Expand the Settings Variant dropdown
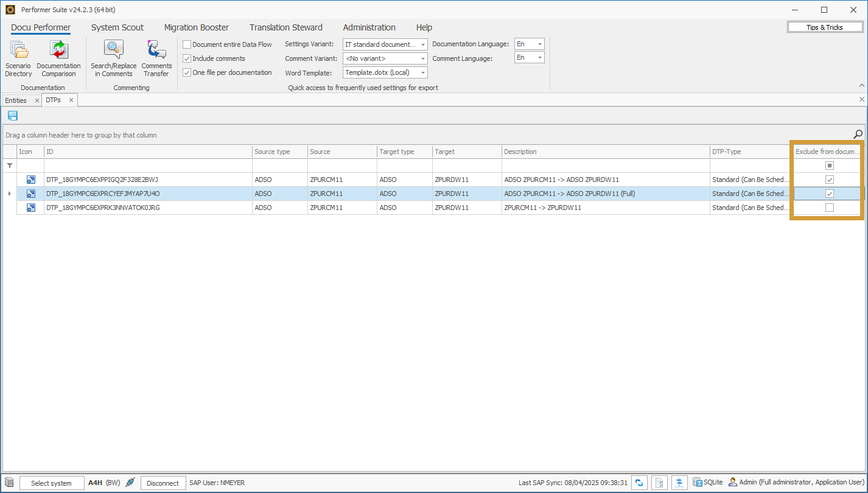Viewport: 868px width, 493px height. coord(423,44)
